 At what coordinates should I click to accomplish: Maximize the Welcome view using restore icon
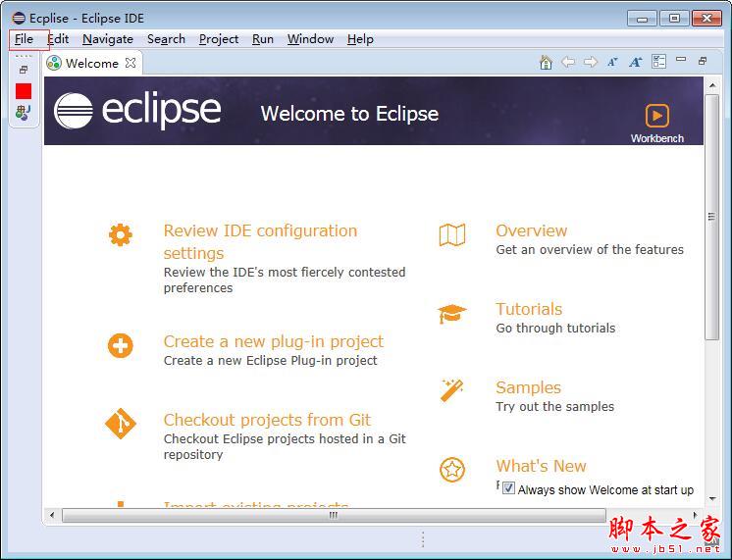tap(703, 61)
